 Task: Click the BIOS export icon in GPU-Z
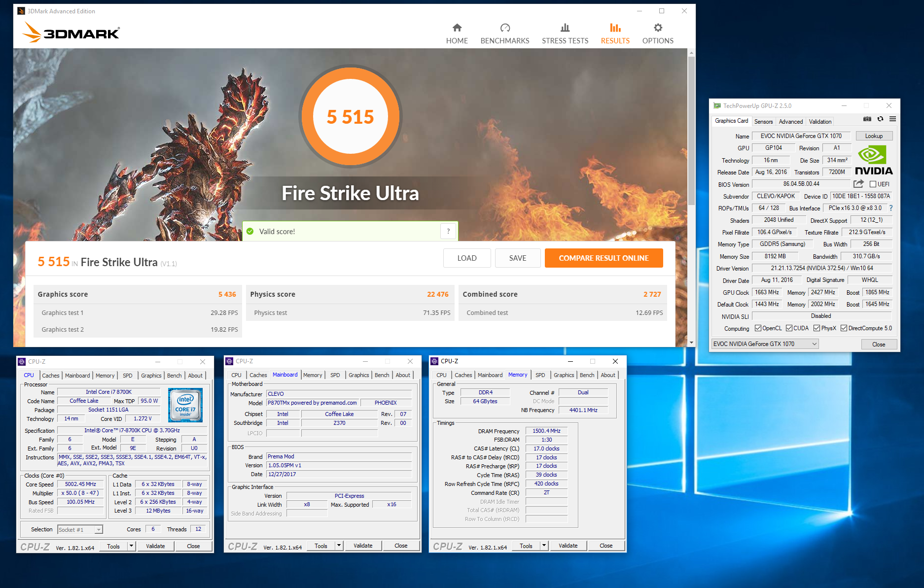tap(858, 184)
